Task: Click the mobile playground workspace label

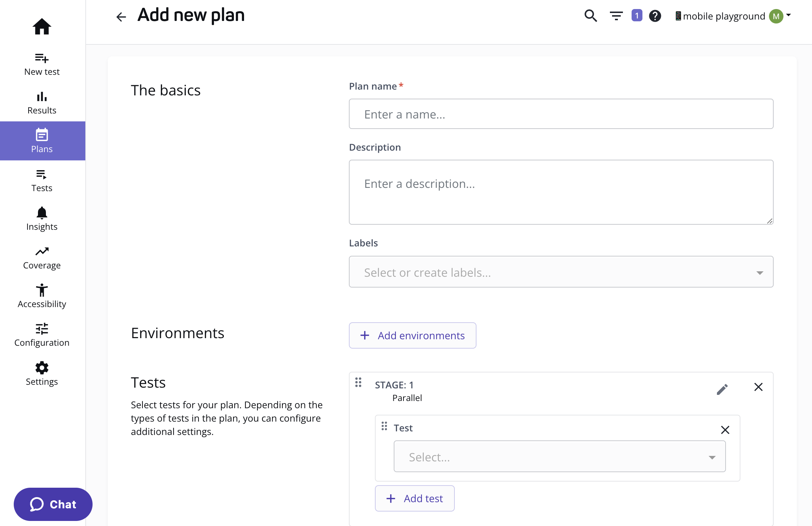Action: 724,16
